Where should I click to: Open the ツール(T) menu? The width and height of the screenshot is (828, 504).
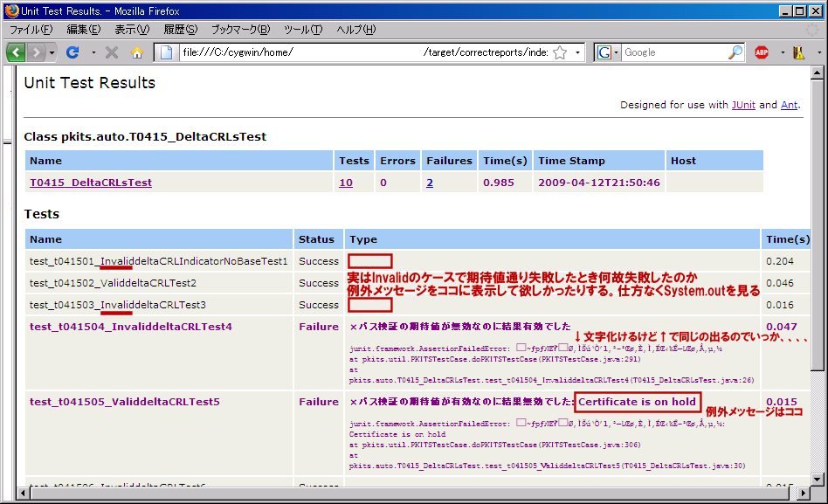303,30
